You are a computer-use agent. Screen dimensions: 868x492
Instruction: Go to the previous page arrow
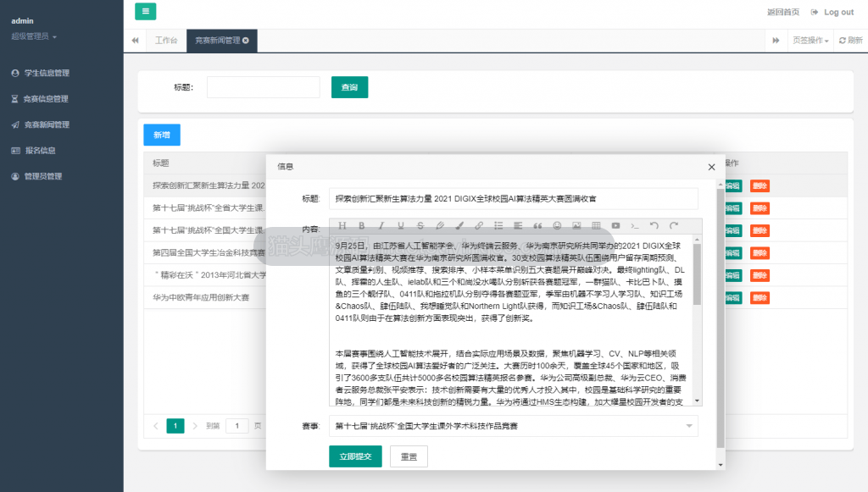click(x=156, y=426)
